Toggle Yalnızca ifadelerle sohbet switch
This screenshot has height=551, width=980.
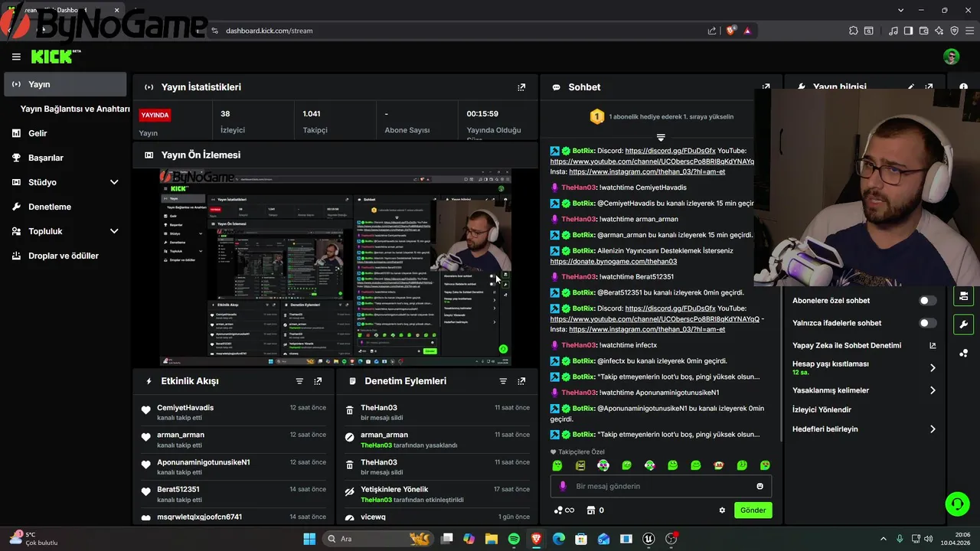tap(927, 323)
